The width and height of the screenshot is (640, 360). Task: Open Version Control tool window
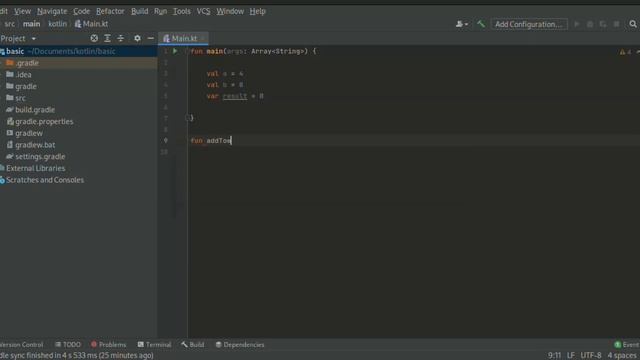[x=22, y=345]
